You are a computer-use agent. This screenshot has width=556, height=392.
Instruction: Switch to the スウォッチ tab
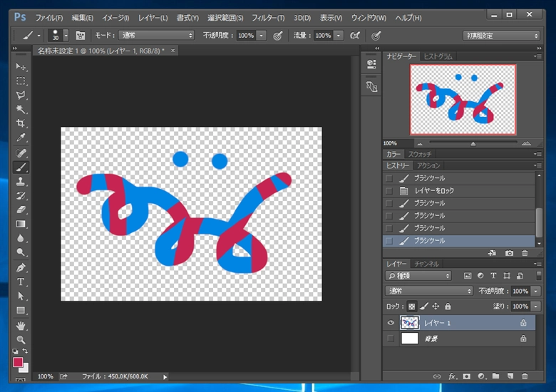[420, 154]
